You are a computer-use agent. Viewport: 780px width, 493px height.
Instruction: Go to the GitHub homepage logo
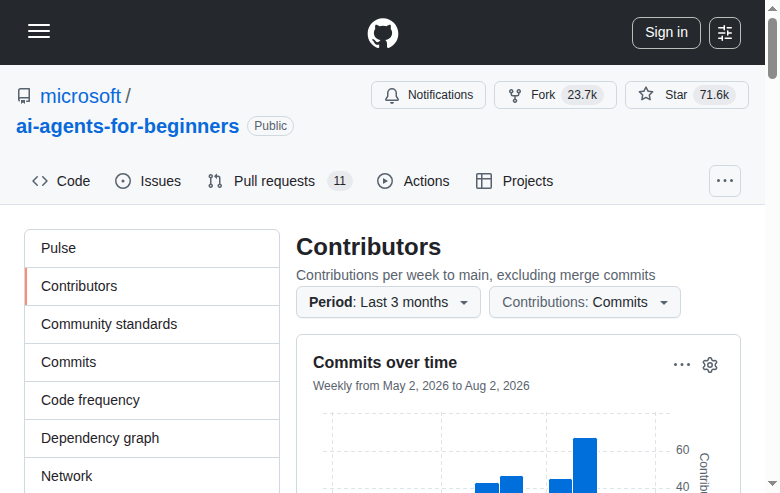coord(383,33)
